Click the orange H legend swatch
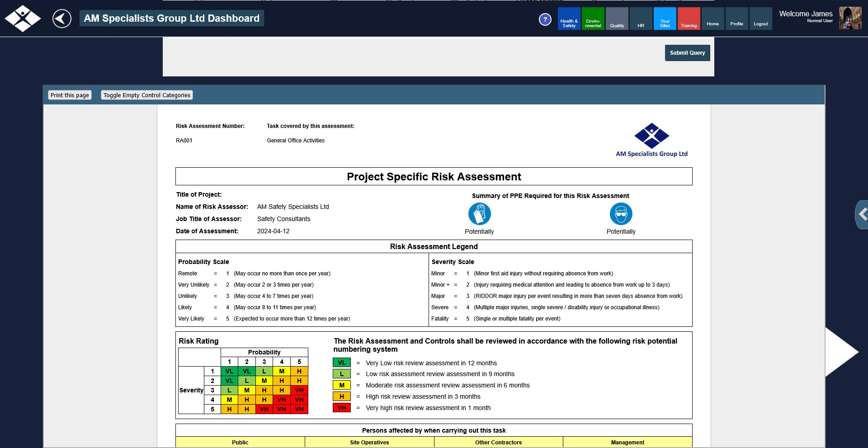 click(342, 396)
